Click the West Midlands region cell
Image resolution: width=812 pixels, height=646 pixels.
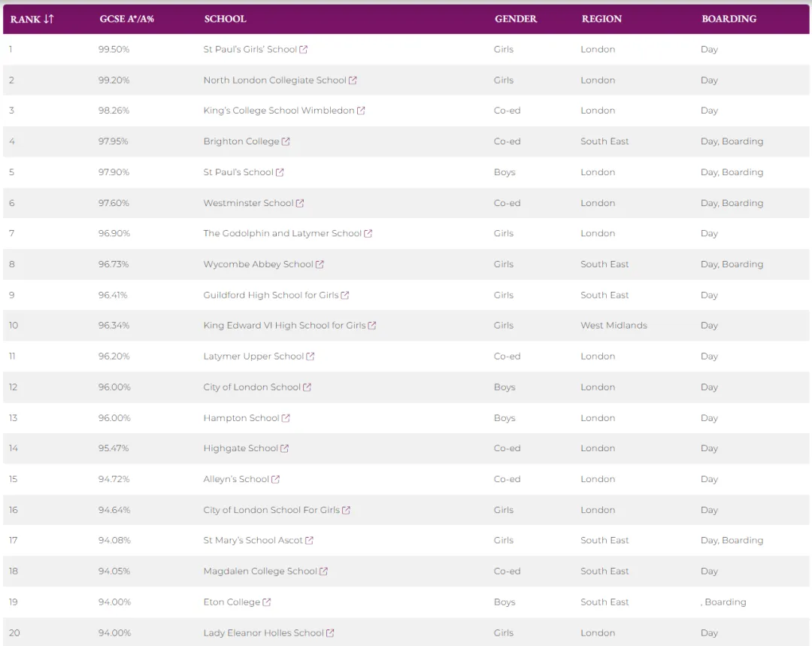coord(614,326)
